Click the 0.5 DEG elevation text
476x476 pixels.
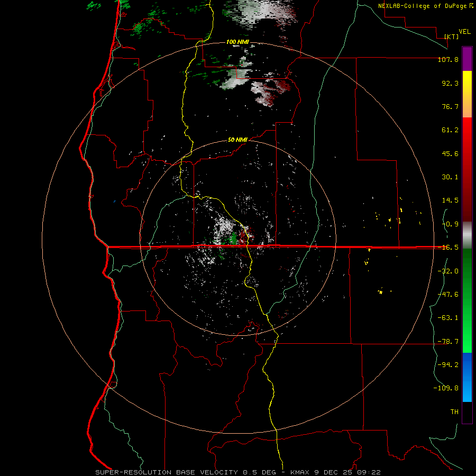point(260,472)
